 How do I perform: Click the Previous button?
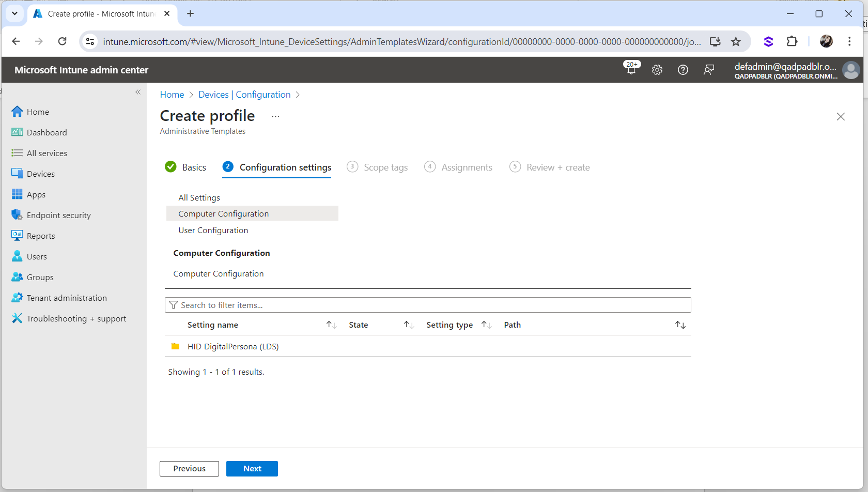[189, 468]
